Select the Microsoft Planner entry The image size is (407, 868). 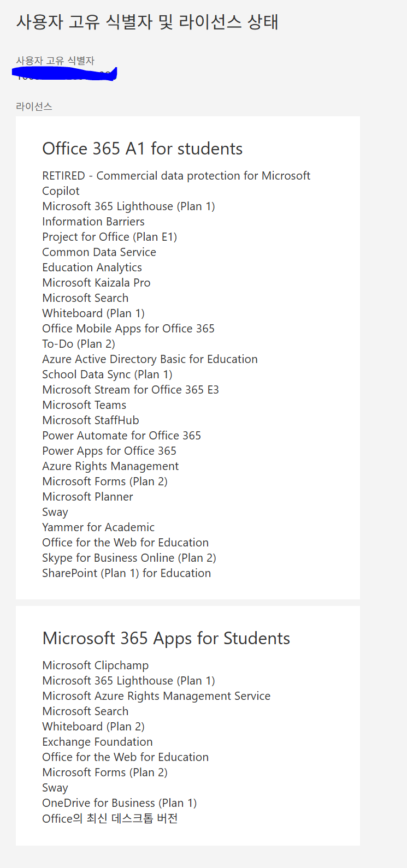coord(87,497)
